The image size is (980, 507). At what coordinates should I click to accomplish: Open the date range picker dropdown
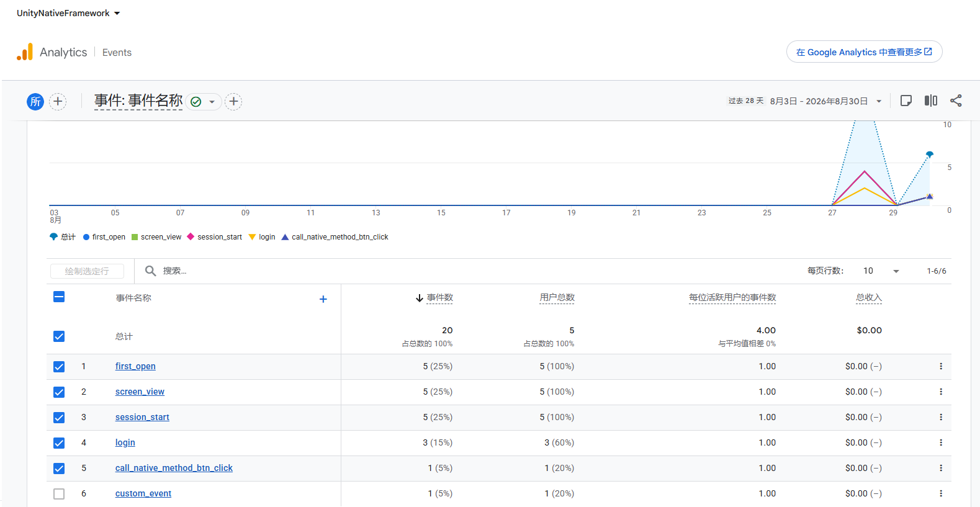pos(879,101)
